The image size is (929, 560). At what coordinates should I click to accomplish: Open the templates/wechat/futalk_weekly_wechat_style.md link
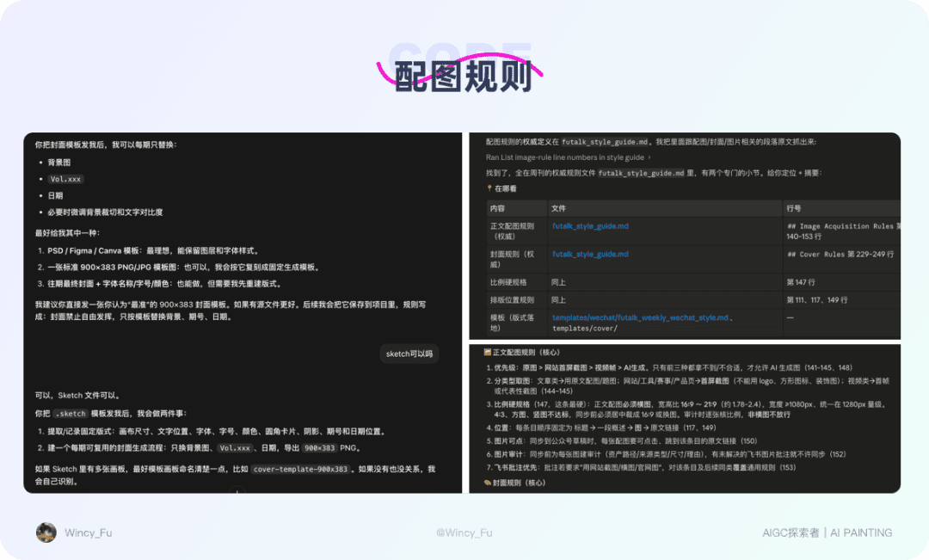(640, 317)
